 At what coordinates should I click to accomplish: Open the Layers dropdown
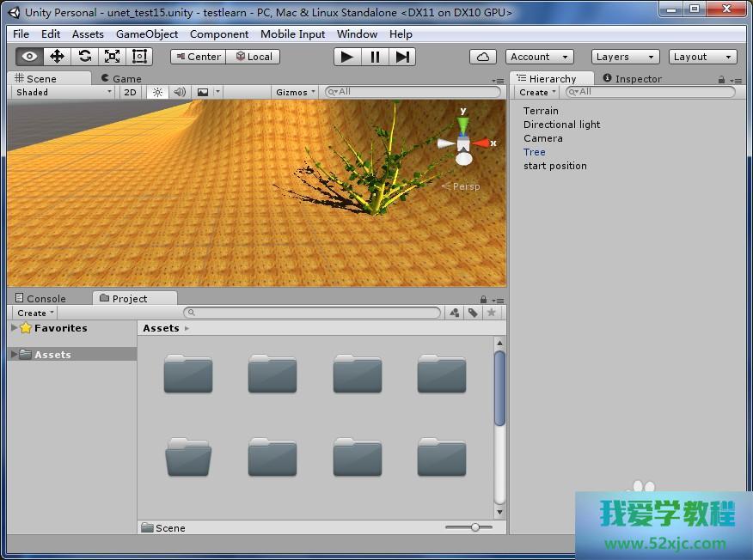click(625, 57)
